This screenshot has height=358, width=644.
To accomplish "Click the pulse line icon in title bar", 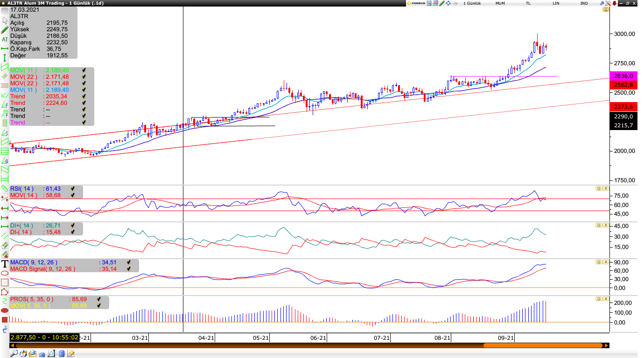I will click(455, 3).
